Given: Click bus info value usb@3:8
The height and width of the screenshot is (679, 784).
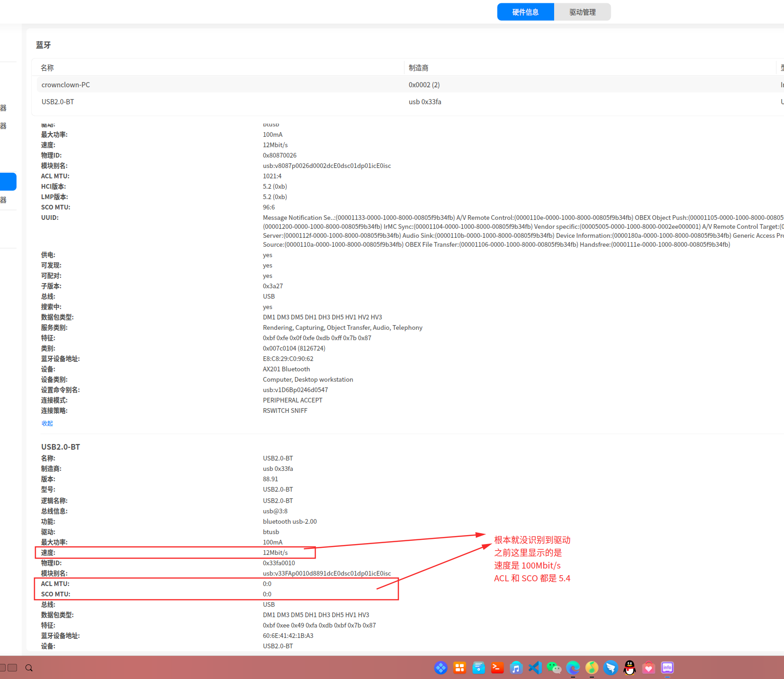Looking at the screenshot, I should tap(275, 511).
